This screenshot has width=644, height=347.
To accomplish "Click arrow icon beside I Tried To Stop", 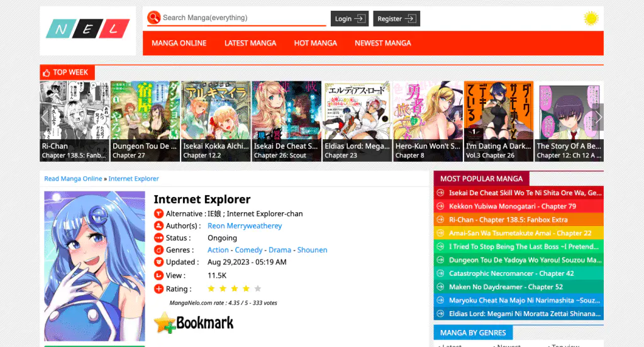I will pos(440,246).
